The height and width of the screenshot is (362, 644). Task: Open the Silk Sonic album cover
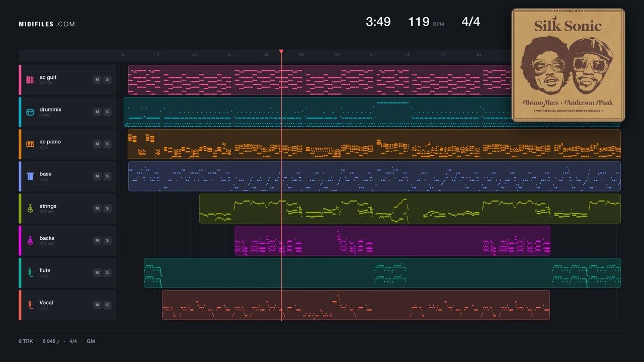coord(568,65)
